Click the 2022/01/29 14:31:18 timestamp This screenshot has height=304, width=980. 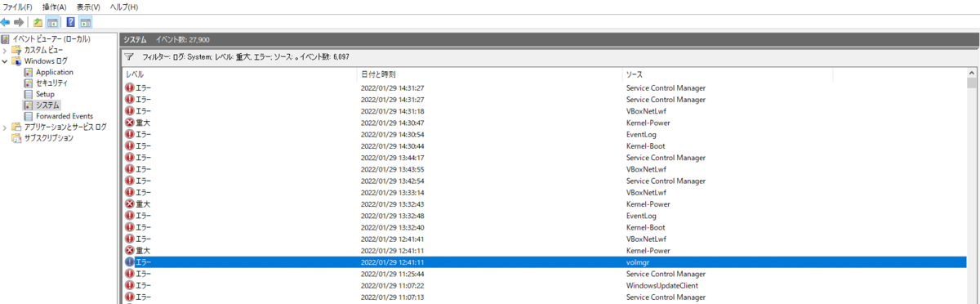[393, 111]
